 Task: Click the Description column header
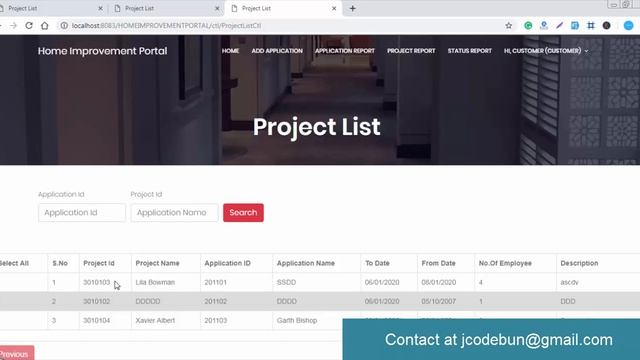click(x=579, y=263)
